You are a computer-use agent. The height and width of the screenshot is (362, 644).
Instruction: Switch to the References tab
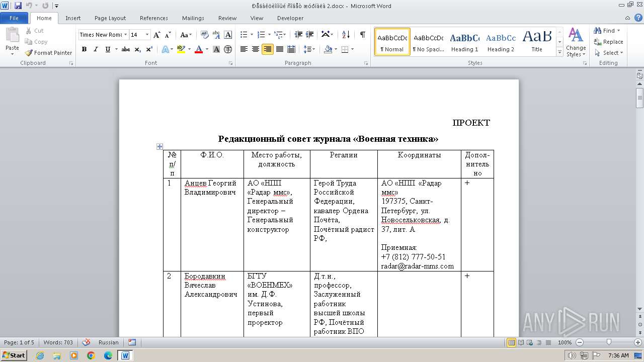pyautogui.click(x=154, y=18)
